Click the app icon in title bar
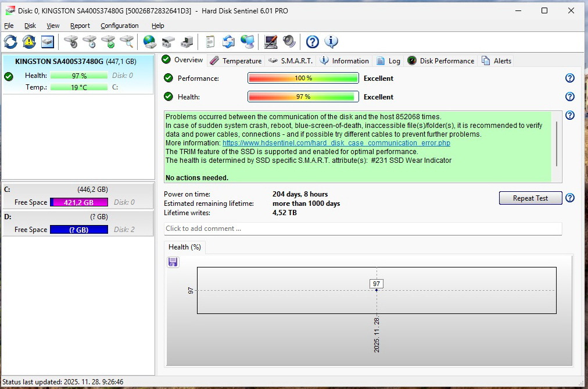Image resolution: width=588 pixels, height=389 pixels. point(10,10)
